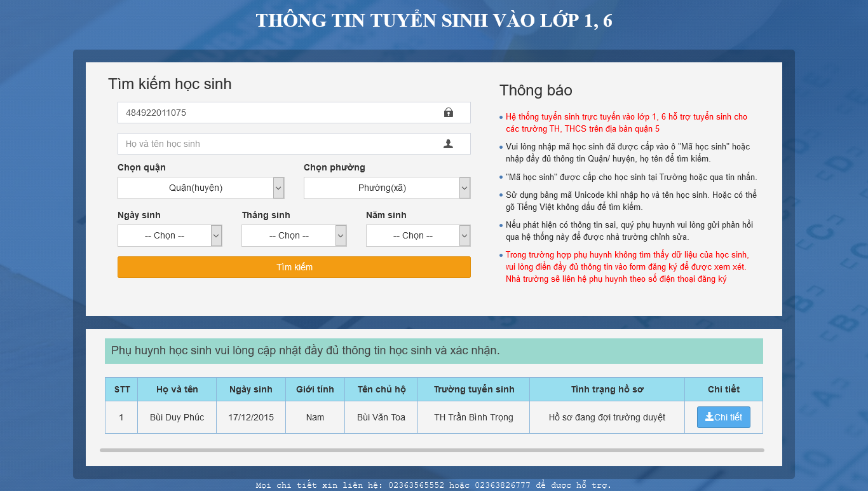Screen dimensions: 868x491
Task: Click the student code field containing 484922011075
Action: tap(294, 113)
